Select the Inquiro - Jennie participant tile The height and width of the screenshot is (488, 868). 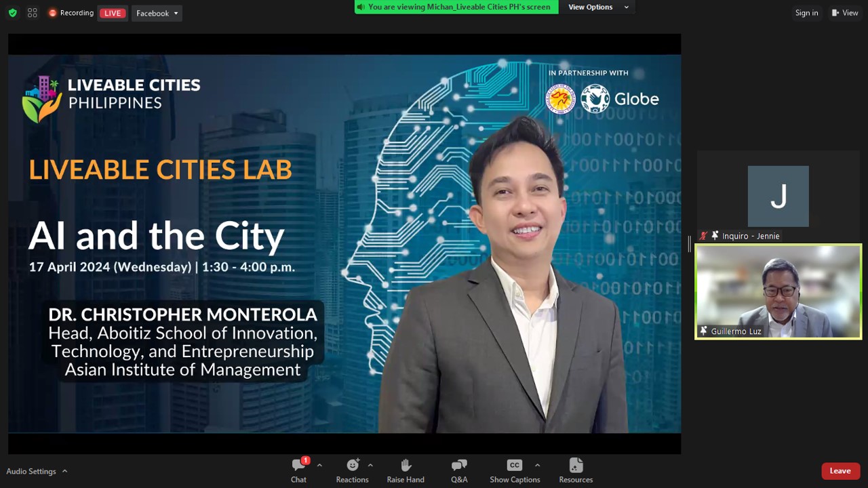pos(778,197)
